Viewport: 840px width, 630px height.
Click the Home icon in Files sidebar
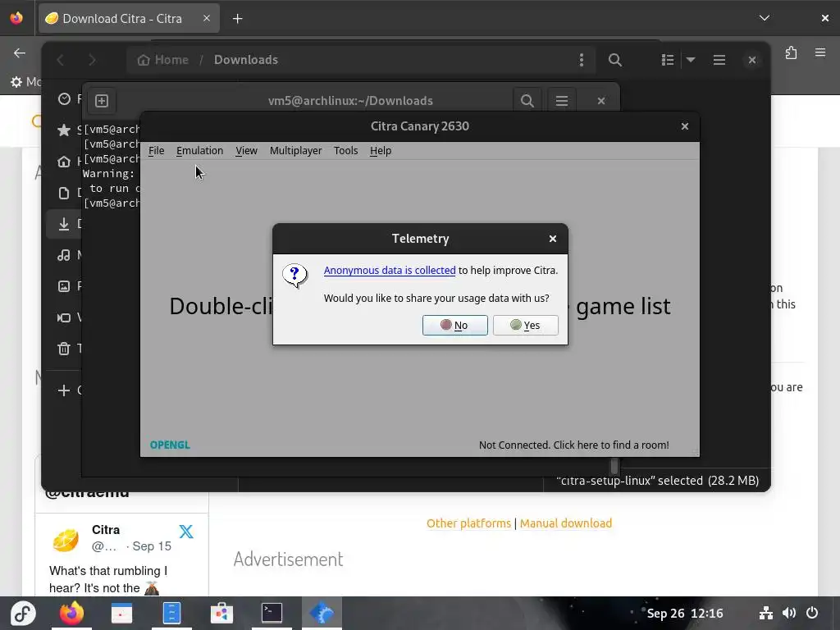(x=64, y=162)
